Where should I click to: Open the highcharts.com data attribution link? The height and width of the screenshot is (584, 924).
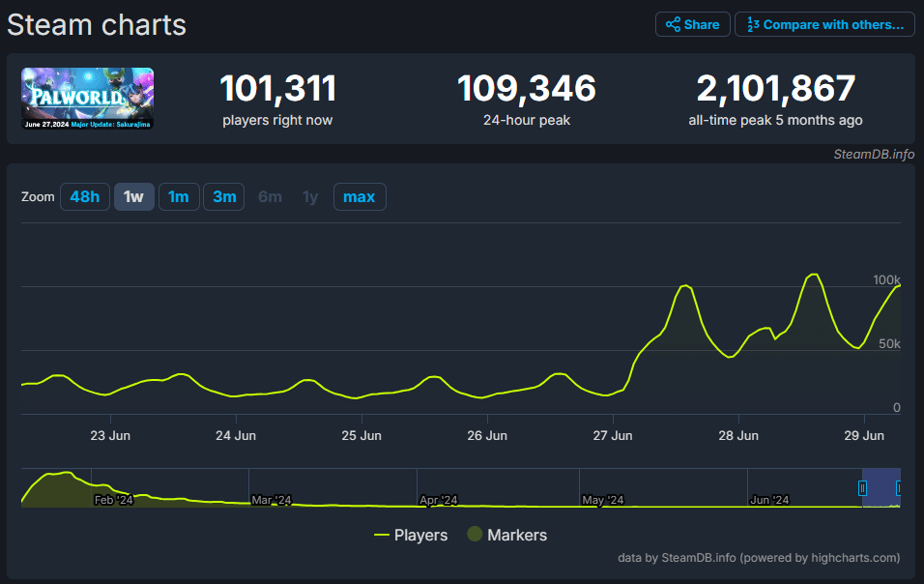759,558
